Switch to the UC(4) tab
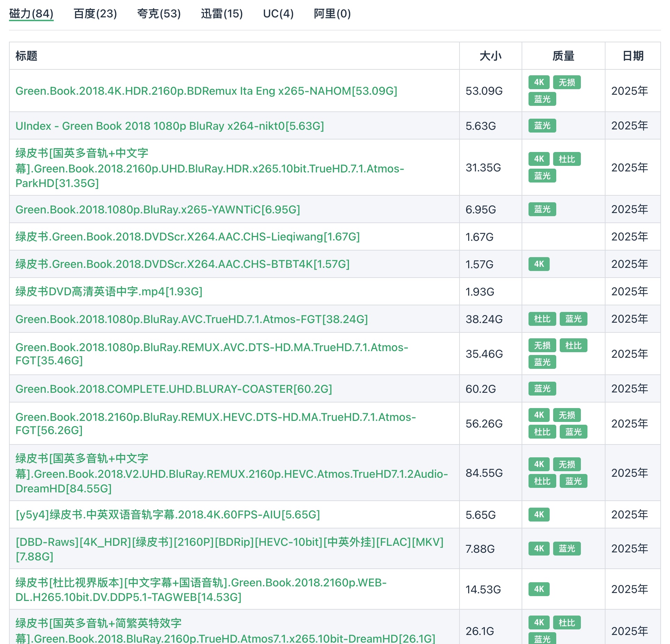The height and width of the screenshot is (644, 670). (278, 14)
